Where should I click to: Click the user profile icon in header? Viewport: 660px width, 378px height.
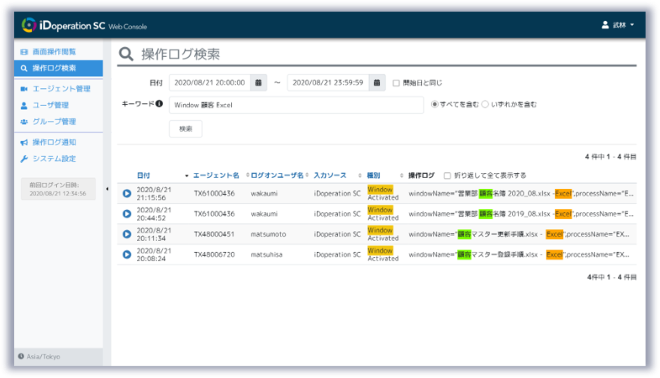(605, 25)
